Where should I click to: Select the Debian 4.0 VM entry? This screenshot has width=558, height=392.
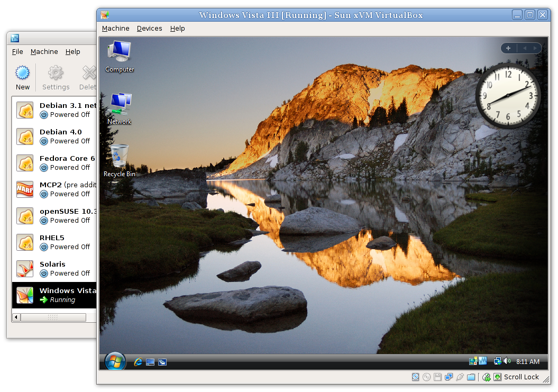pos(54,136)
